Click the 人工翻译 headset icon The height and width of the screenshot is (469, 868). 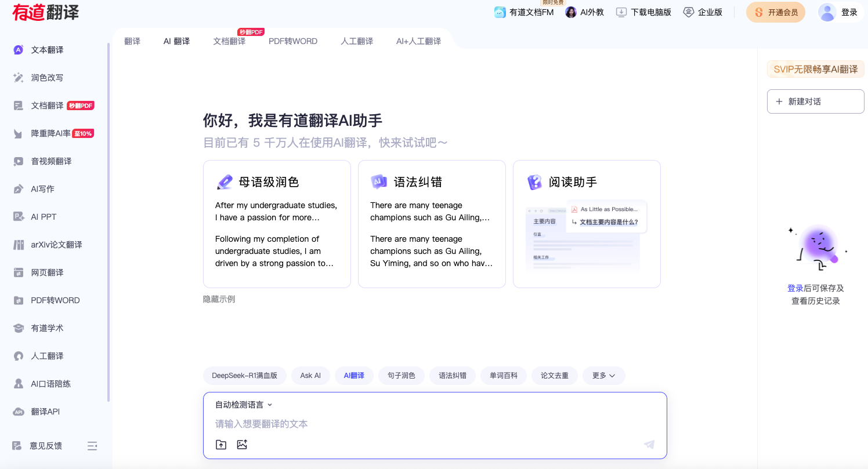(x=19, y=356)
